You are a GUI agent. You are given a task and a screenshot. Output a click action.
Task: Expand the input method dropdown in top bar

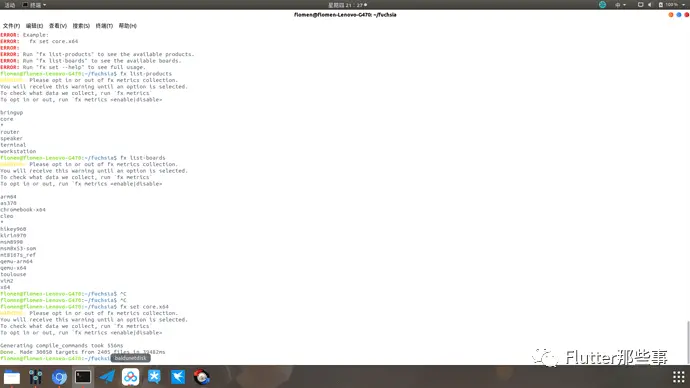click(x=620, y=4)
